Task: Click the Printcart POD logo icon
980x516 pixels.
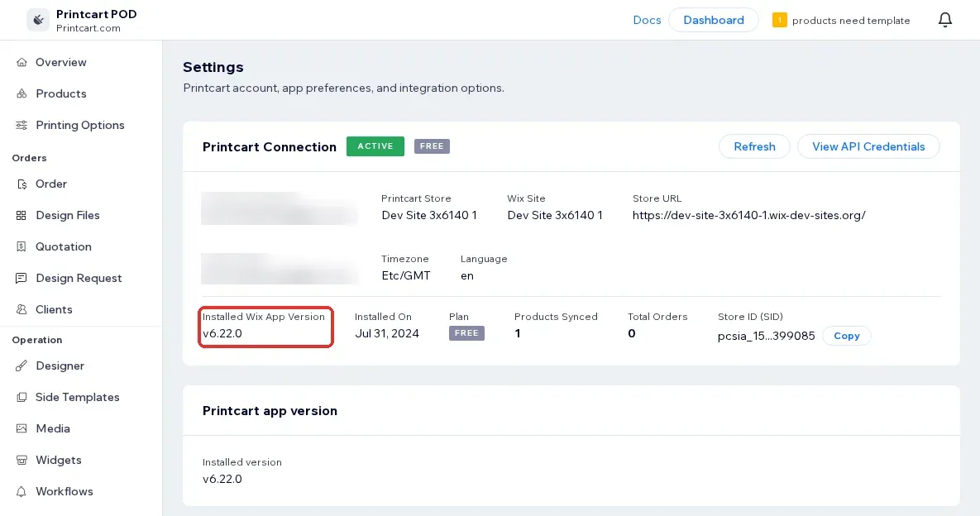Action: (x=38, y=20)
